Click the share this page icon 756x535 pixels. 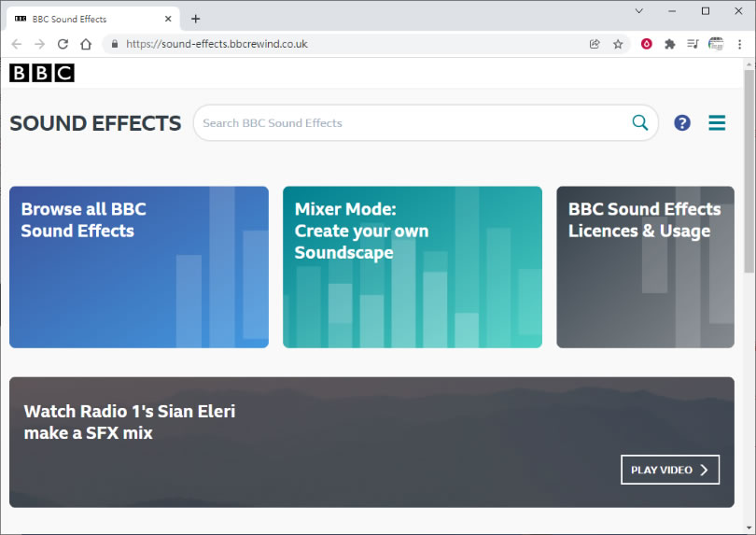595,44
